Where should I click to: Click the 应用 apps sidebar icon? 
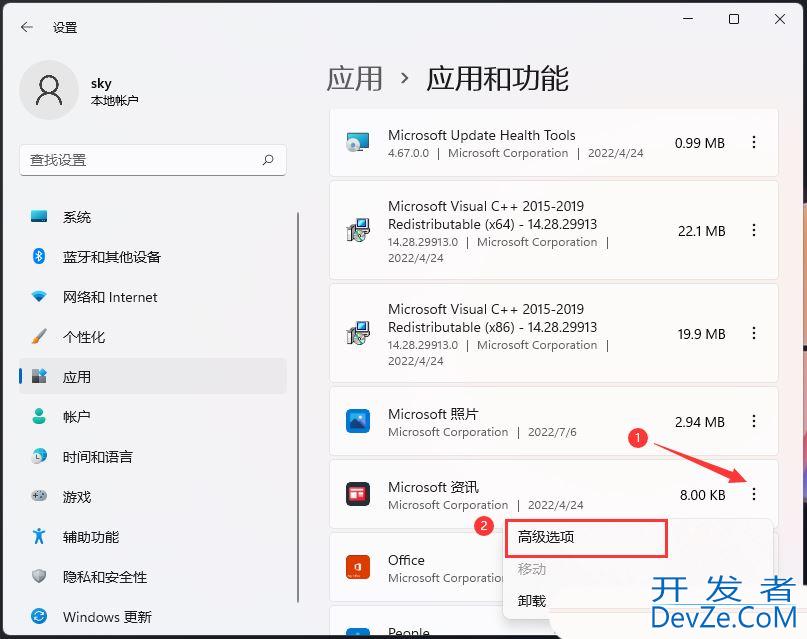[39, 376]
